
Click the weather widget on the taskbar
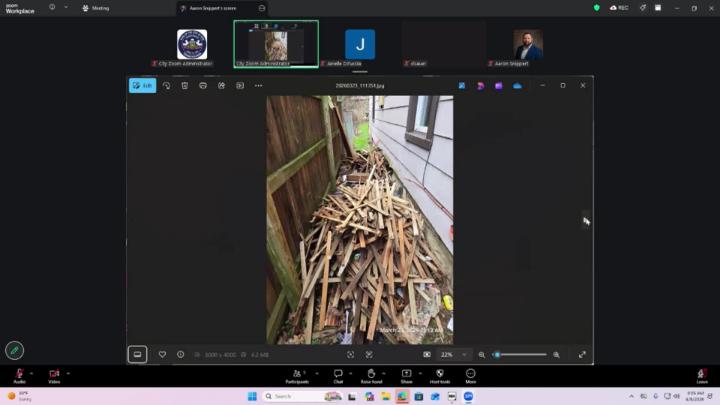click(19, 396)
